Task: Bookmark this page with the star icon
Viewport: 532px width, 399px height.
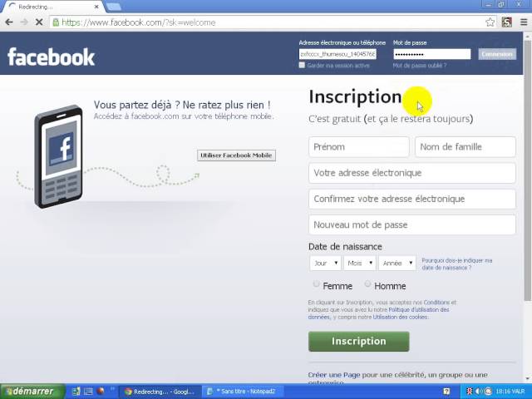Action: [x=490, y=22]
